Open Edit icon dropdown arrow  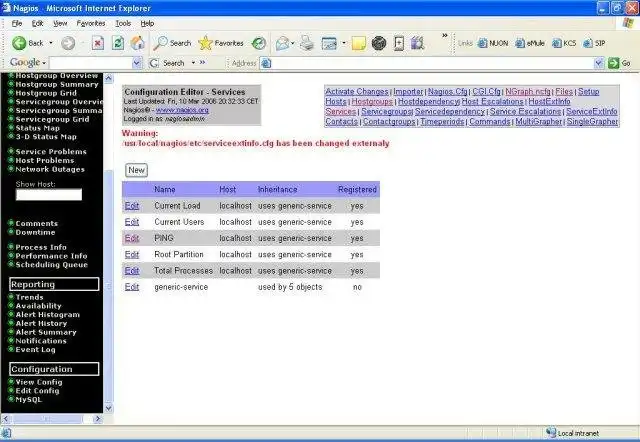tap(344, 43)
